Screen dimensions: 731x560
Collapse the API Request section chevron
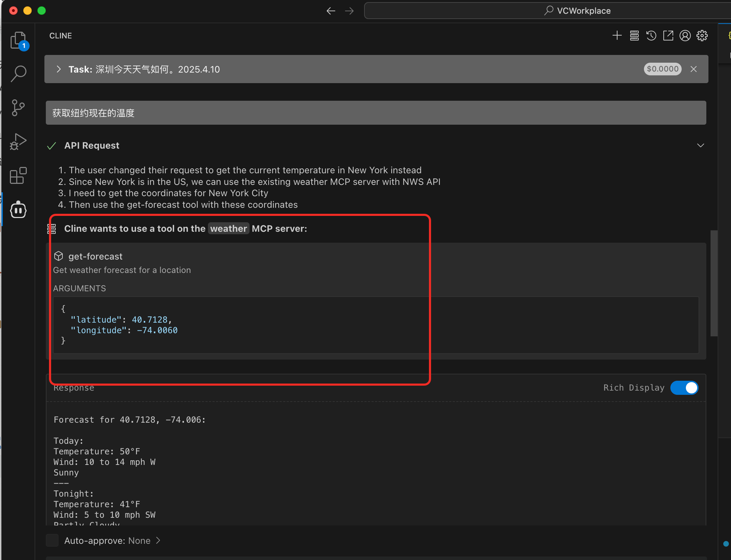(700, 145)
